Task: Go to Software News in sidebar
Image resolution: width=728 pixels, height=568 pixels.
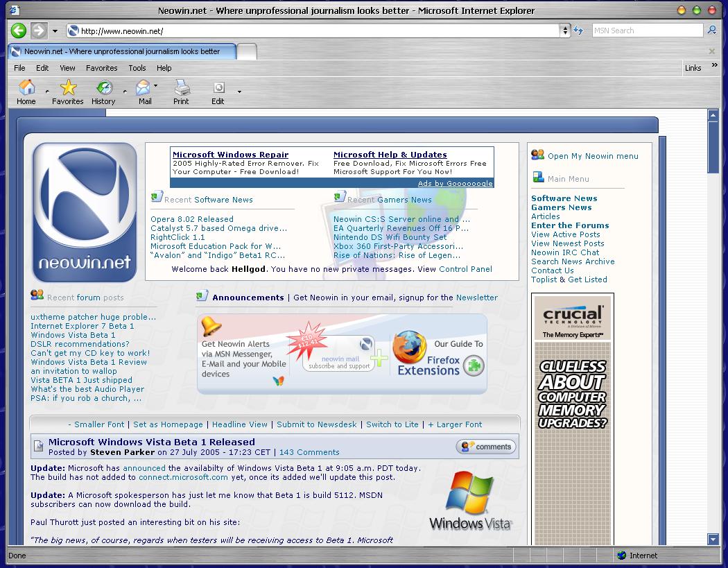Action: (564, 198)
